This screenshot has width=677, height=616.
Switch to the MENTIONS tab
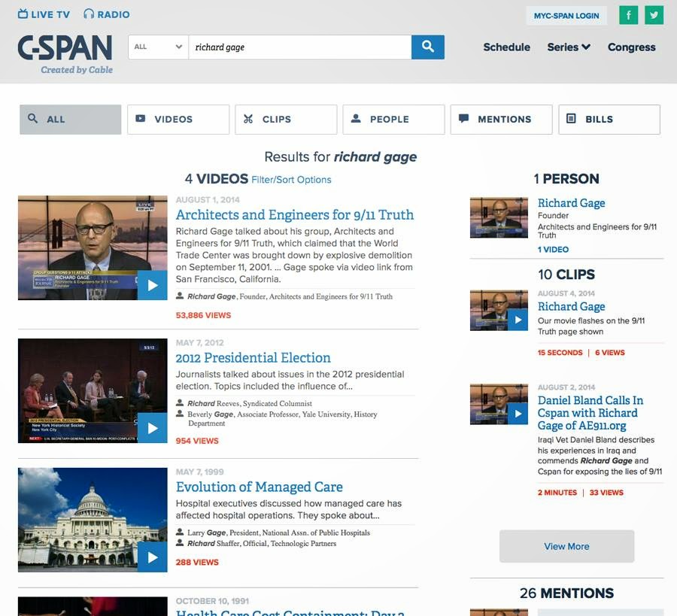click(501, 119)
